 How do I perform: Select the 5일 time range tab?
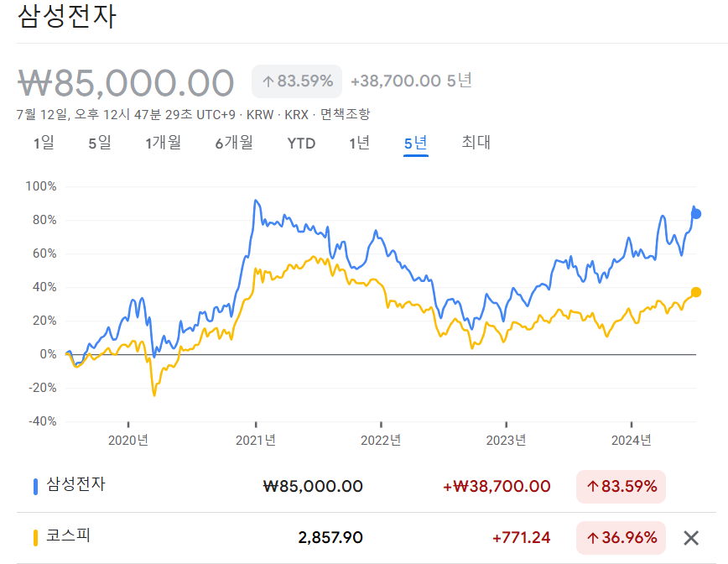tap(100, 143)
